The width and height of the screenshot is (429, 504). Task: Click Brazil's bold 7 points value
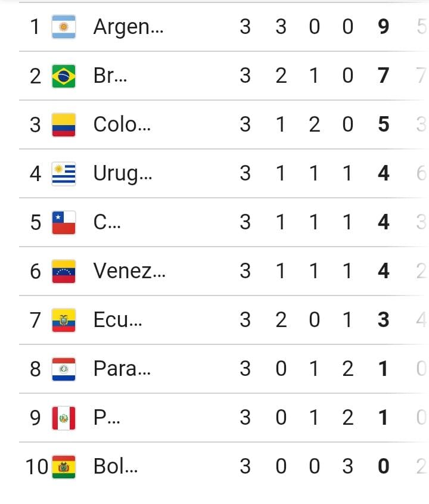click(384, 76)
